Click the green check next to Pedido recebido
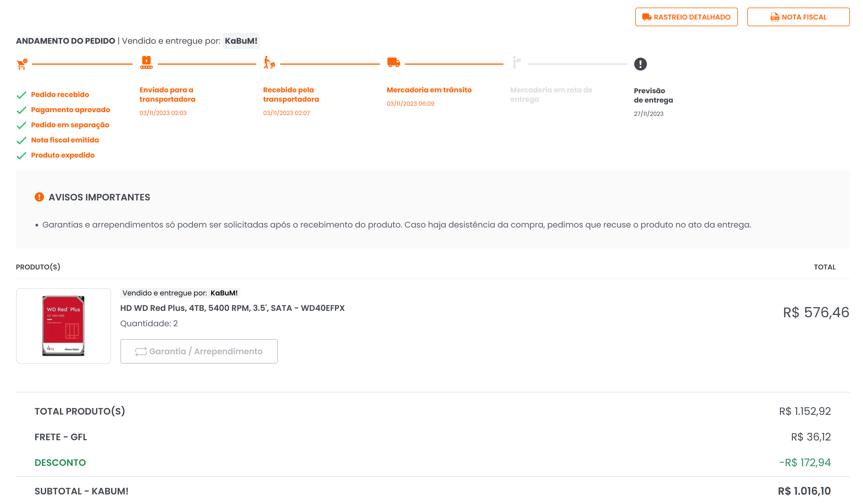This screenshot has width=863, height=504. coord(21,95)
